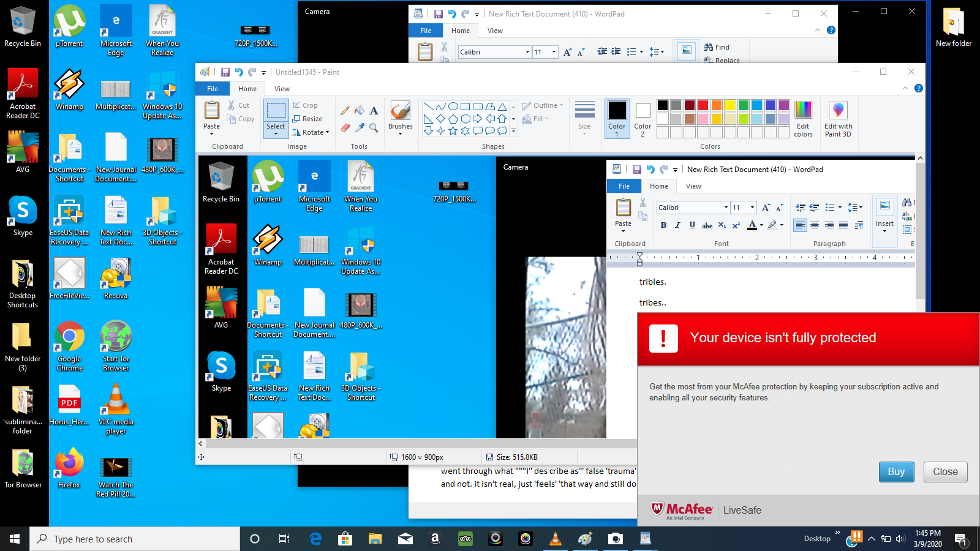980x551 pixels.
Task: Click Buy in the McAfee popup
Action: (x=896, y=471)
